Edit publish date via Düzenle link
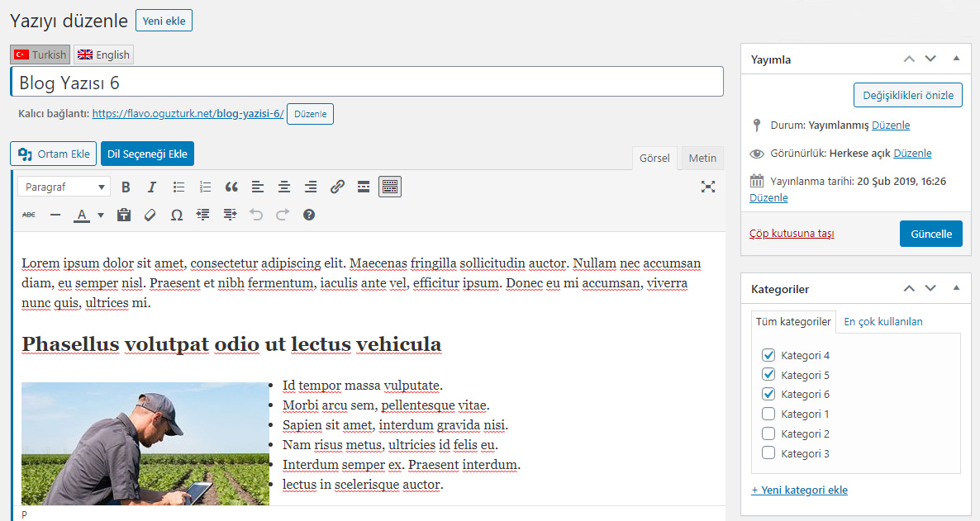The height and width of the screenshot is (521, 980). click(x=768, y=197)
